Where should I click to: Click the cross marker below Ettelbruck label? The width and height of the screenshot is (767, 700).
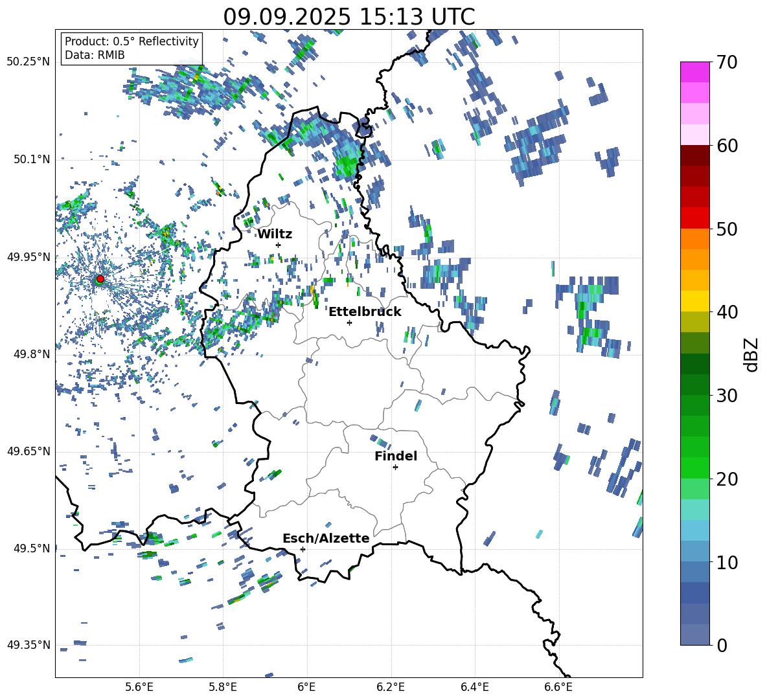coord(349,322)
